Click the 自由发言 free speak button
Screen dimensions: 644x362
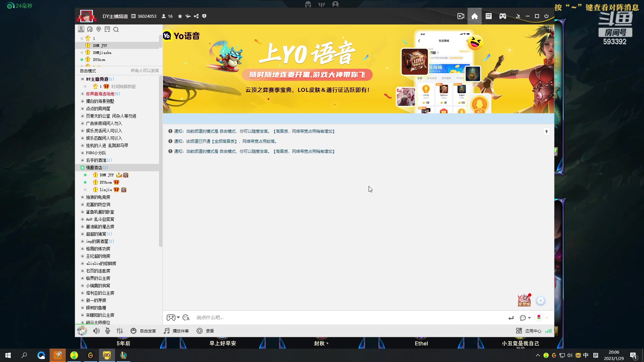[x=143, y=331]
